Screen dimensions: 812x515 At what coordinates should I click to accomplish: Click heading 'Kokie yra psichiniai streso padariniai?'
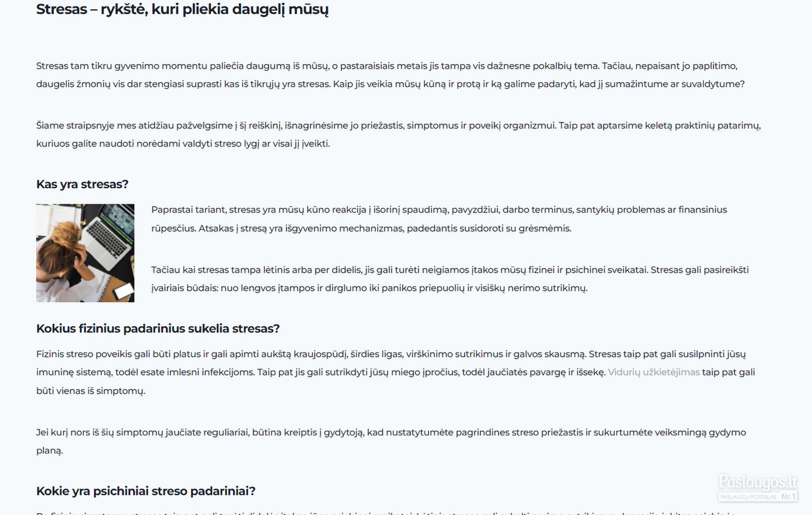click(x=146, y=491)
